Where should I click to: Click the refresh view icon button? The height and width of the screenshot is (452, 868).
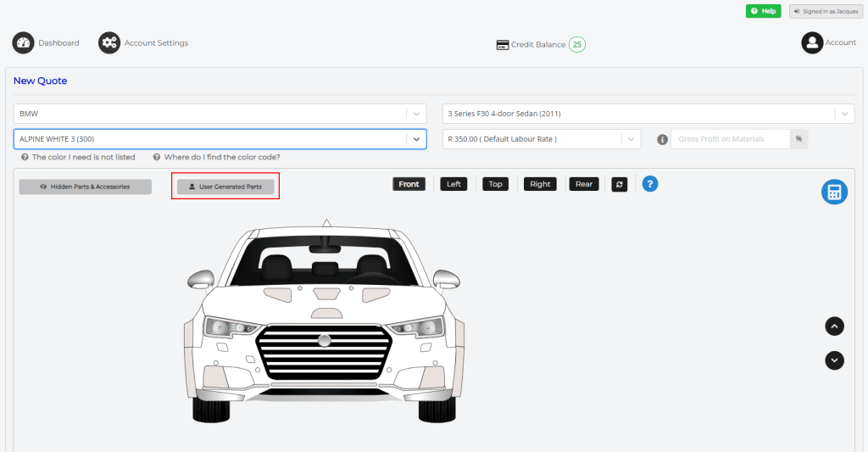(620, 184)
